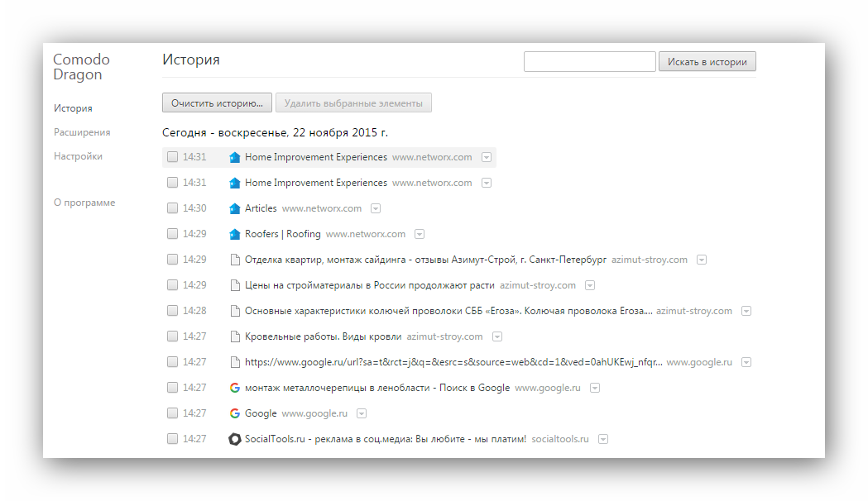Click the networx favicon next to Roofers | Roofing
The image size is (868, 501).
[235, 234]
